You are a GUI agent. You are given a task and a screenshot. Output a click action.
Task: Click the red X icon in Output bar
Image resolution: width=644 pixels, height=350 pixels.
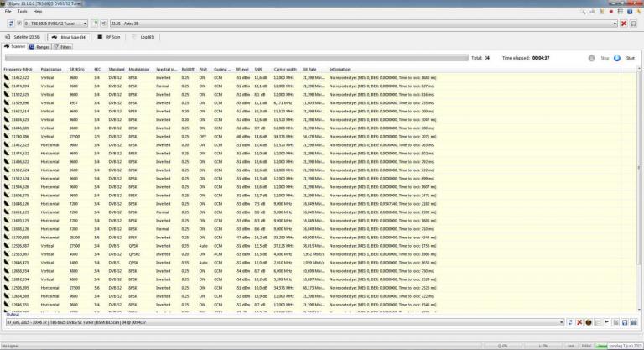579,322
